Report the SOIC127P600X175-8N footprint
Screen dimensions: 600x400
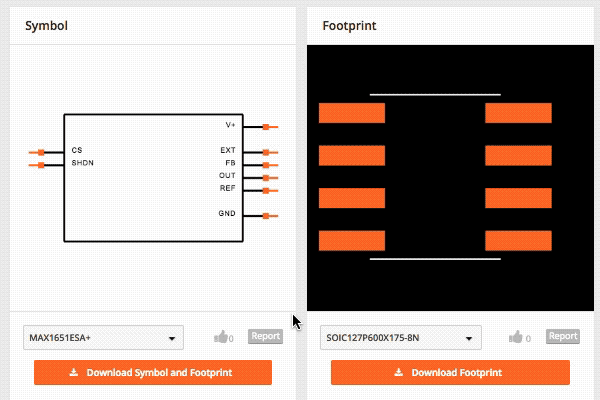pyautogui.click(x=563, y=337)
